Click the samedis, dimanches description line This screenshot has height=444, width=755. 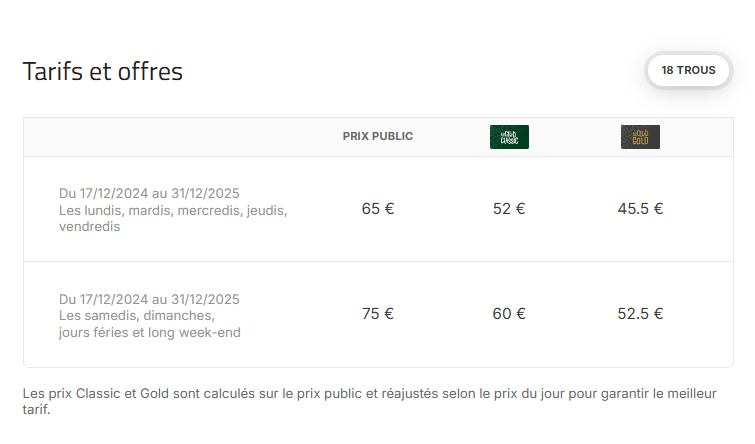(137, 315)
